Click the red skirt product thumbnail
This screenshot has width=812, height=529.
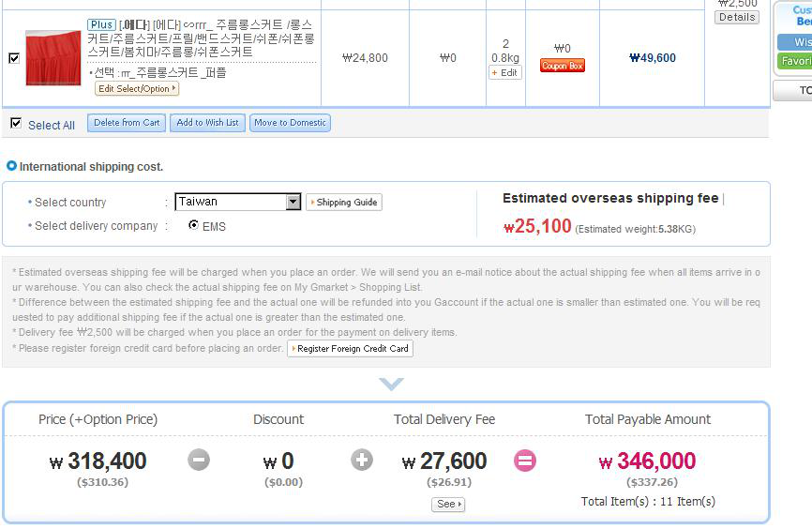click(x=53, y=58)
